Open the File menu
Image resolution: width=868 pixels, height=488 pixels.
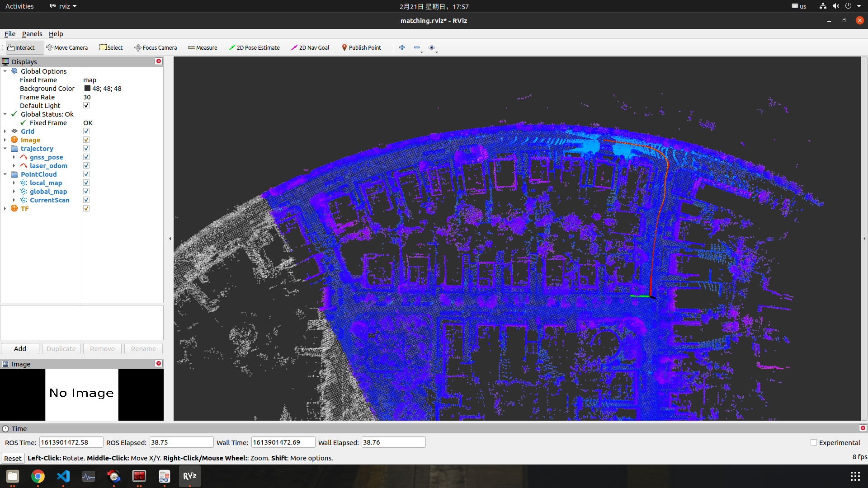tap(10, 33)
